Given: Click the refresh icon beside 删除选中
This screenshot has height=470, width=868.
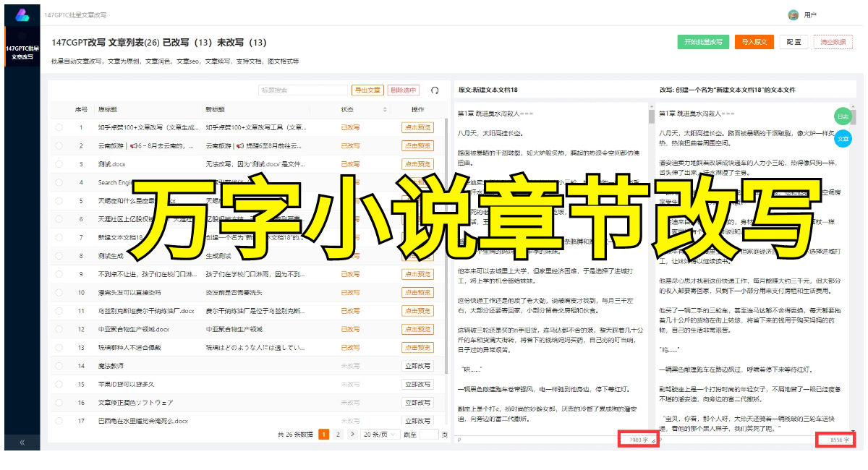Looking at the screenshot, I should (435, 90).
